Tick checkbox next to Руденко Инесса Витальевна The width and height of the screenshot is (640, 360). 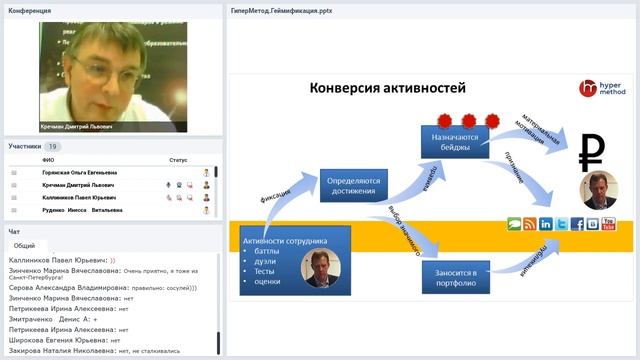14,211
